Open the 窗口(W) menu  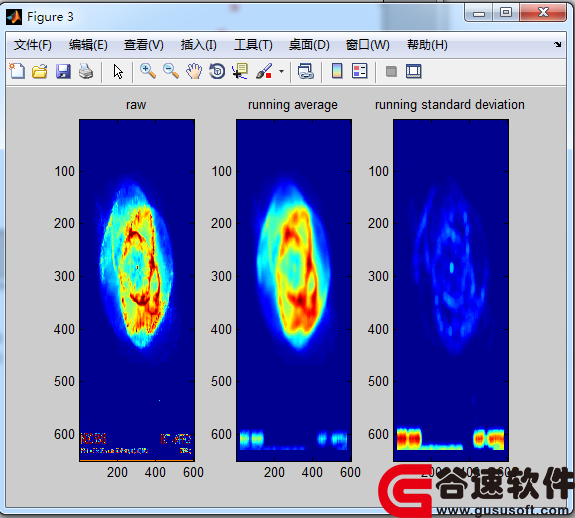367,45
